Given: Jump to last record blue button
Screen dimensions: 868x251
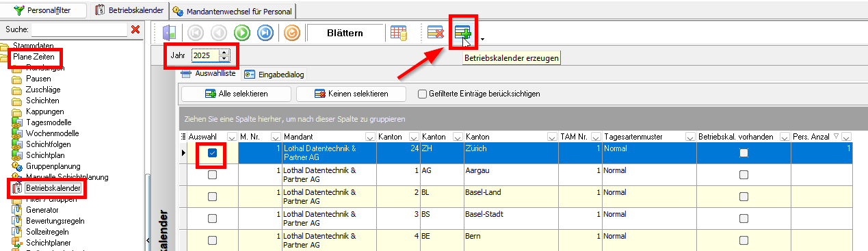Looking at the screenshot, I should coord(265,32).
